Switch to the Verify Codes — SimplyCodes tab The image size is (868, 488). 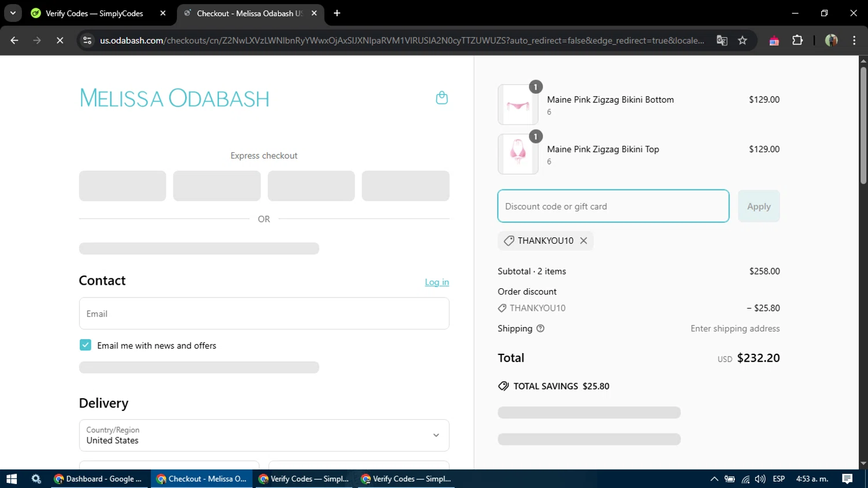click(x=94, y=13)
